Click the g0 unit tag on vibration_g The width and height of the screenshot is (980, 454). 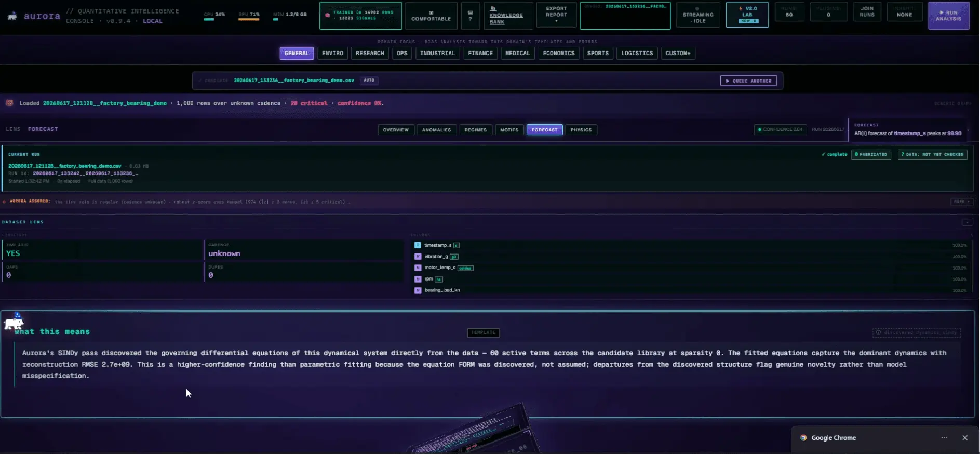coord(454,257)
